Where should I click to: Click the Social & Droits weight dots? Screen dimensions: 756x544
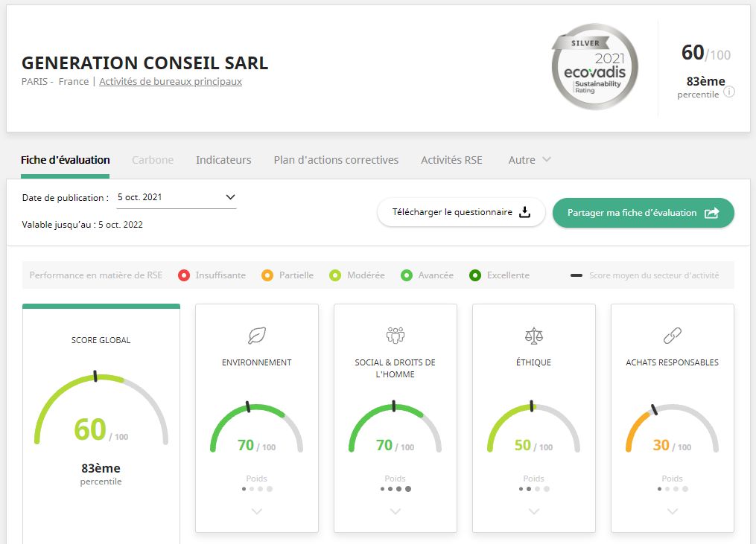coord(396,489)
